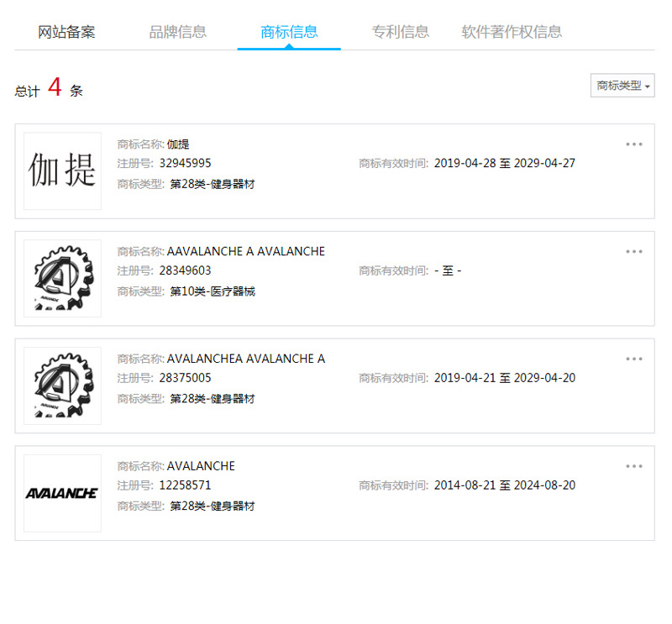The width and height of the screenshot is (672, 624).
Task: Click the gear logo of trademark 28349603
Action: (62, 279)
